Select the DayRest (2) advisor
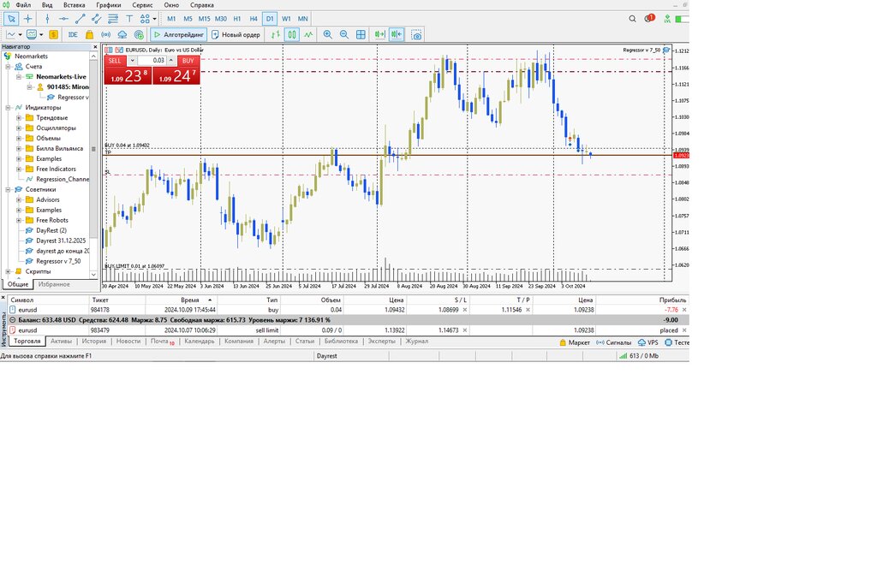The height and width of the screenshot is (588, 877). (x=51, y=230)
